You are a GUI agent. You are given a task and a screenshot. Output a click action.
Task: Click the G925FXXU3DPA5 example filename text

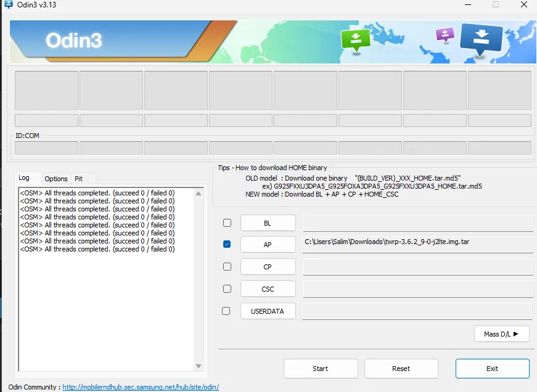(378, 186)
